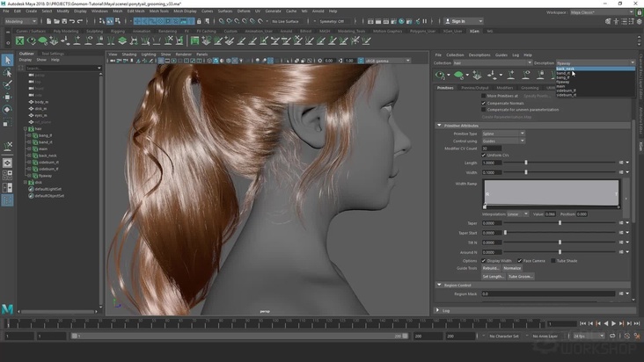
Task: Open the Primitive Type dropdown
Action: pos(502,134)
